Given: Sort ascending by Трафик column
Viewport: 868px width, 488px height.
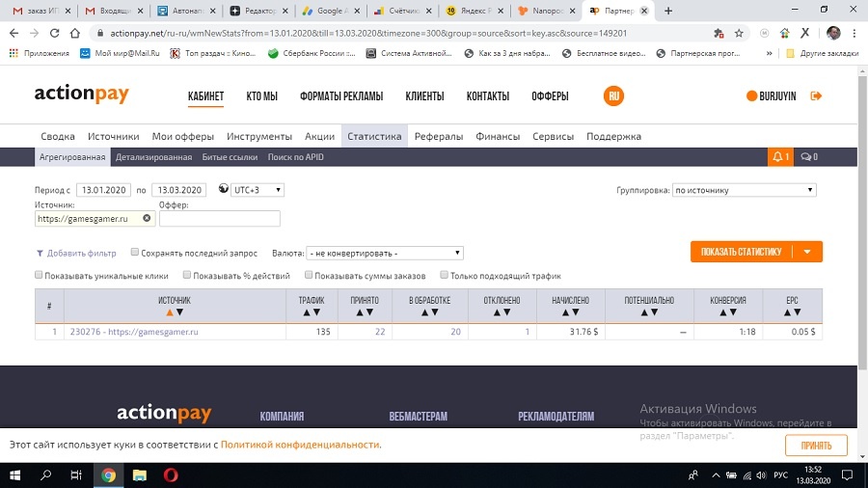Looking at the screenshot, I should tap(306, 312).
